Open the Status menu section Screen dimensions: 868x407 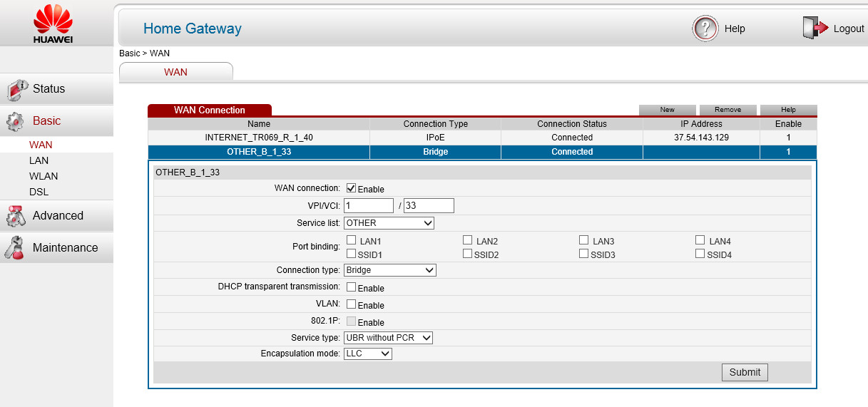[x=56, y=89]
